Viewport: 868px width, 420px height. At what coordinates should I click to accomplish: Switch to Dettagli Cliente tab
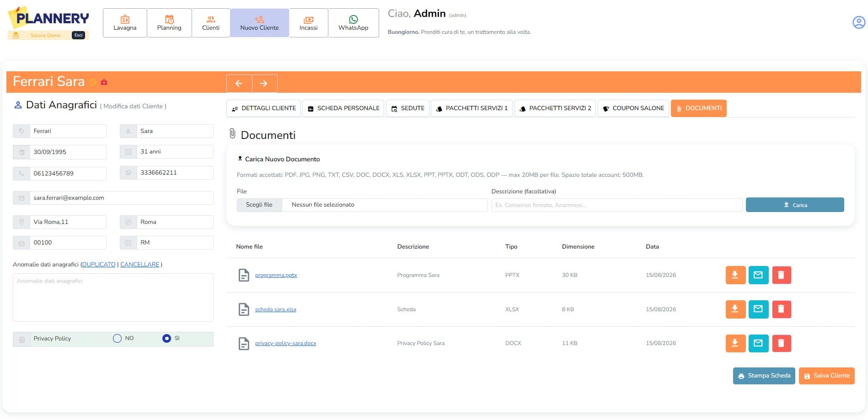(x=264, y=108)
